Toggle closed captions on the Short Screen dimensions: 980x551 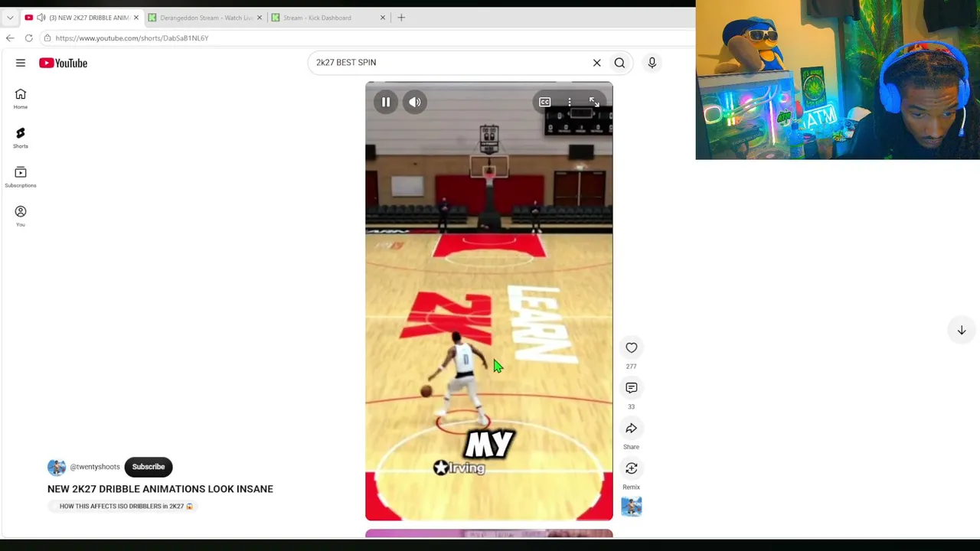coord(545,102)
